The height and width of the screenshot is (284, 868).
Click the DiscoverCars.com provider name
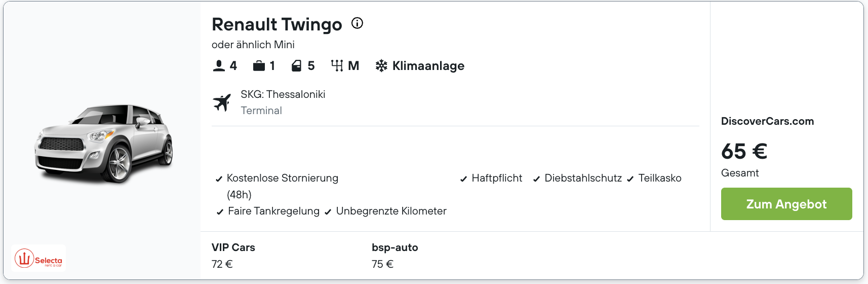click(767, 121)
